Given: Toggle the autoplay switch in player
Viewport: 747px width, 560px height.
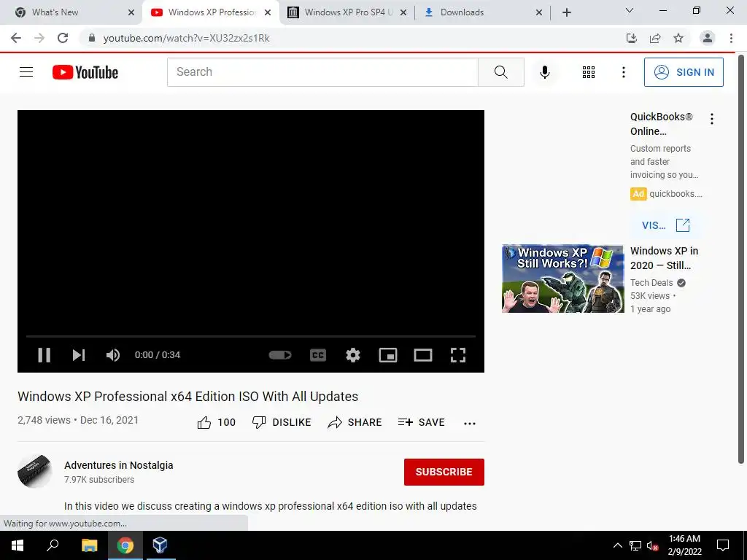Looking at the screenshot, I should click(x=280, y=355).
